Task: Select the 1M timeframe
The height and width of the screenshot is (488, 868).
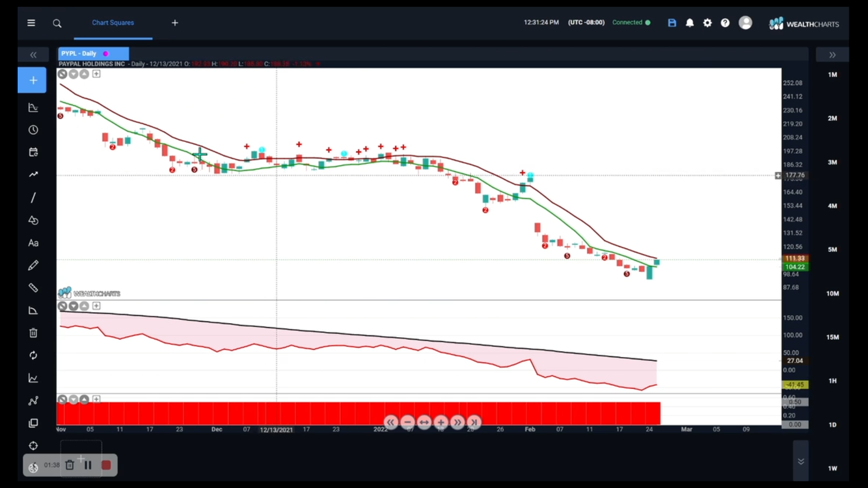Action: pos(832,75)
